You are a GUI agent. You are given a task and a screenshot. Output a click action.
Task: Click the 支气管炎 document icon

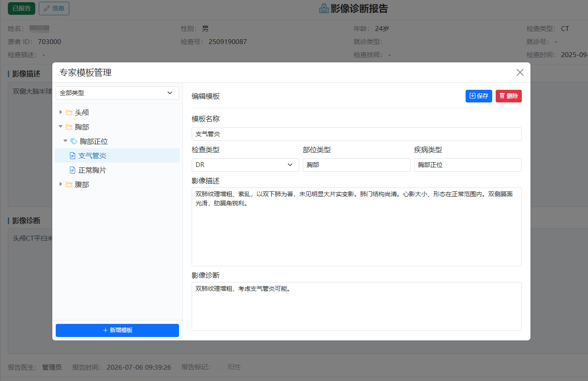(73, 156)
